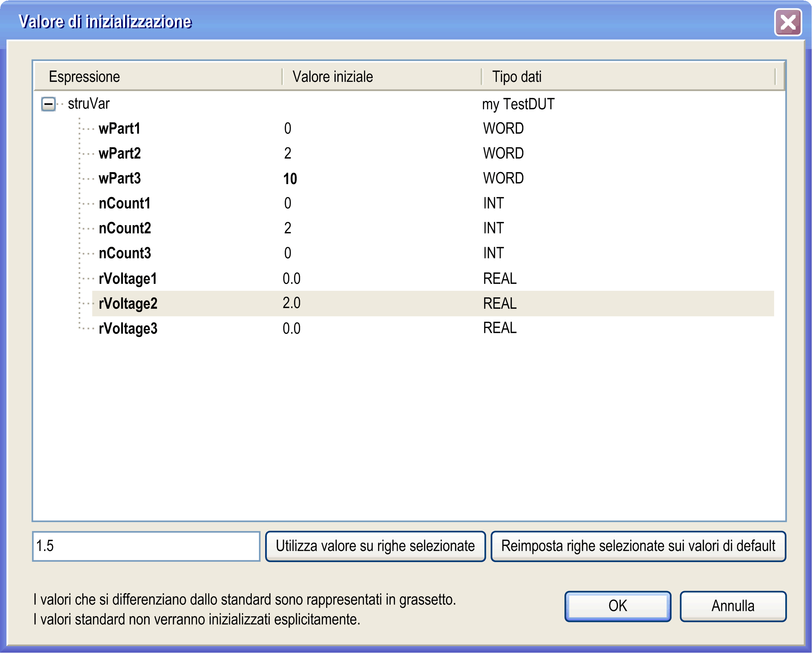Select the rVoltage3 row
This screenshot has width=812, height=653.
pos(128,328)
